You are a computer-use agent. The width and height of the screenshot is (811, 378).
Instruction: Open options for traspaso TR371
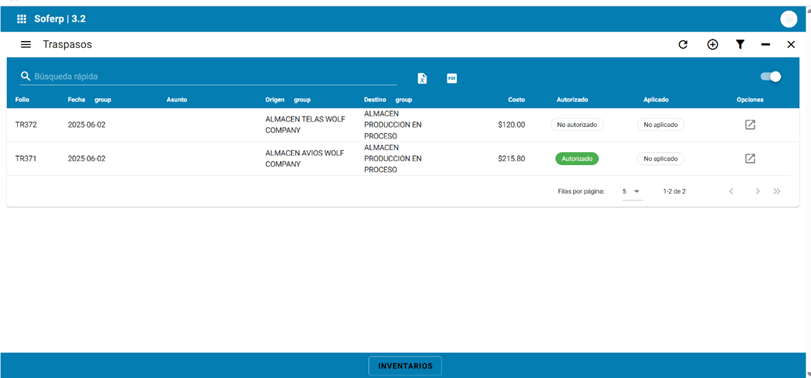pyautogui.click(x=750, y=158)
